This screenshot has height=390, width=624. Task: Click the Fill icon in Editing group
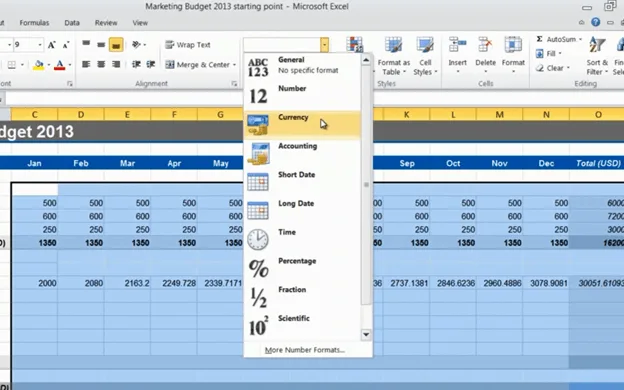pyautogui.click(x=539, y=53)
